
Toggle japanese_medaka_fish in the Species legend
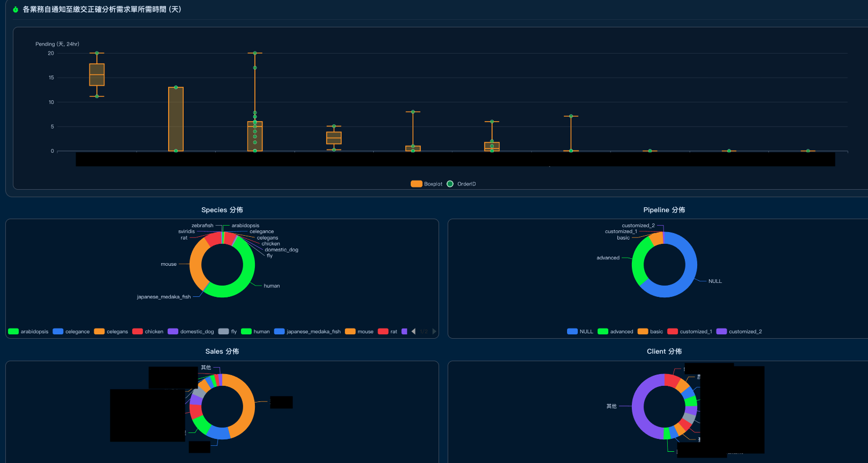click(307, 332)
